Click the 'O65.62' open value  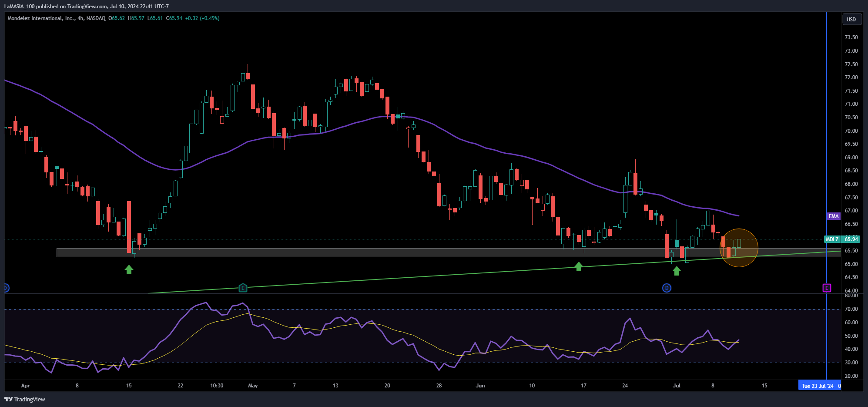[x=117, y=18]
